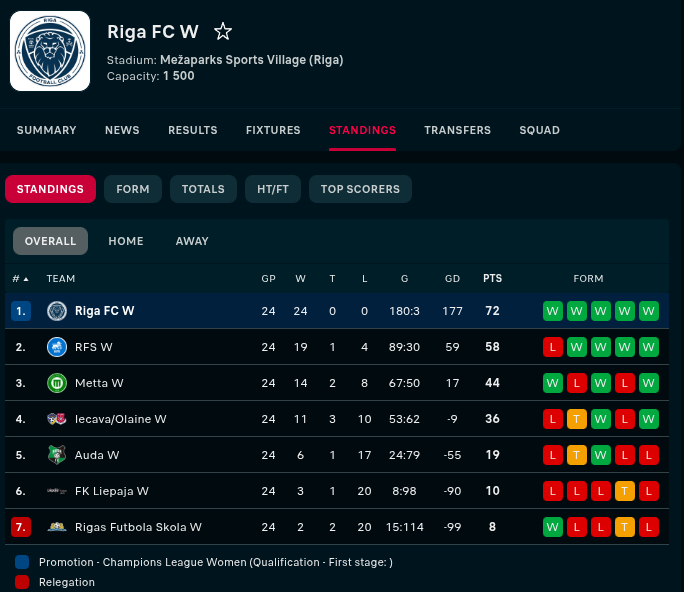
Task: Select the Auda W team crest
Action: tap(57, 455)
